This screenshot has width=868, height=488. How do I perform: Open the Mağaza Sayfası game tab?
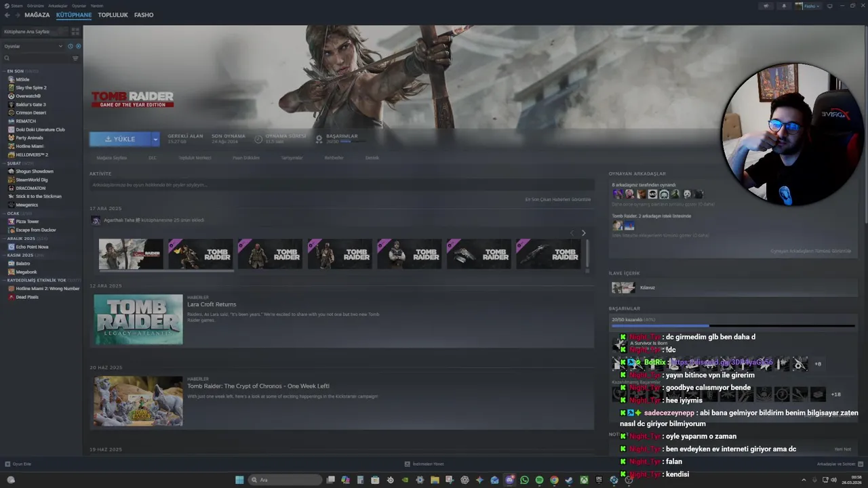pos(111,158)
